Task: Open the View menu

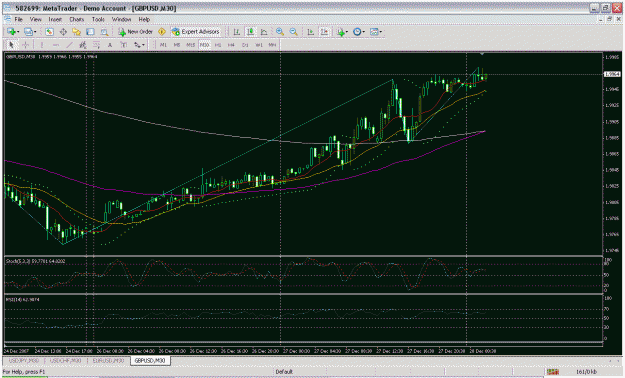Action: [35, 19]
